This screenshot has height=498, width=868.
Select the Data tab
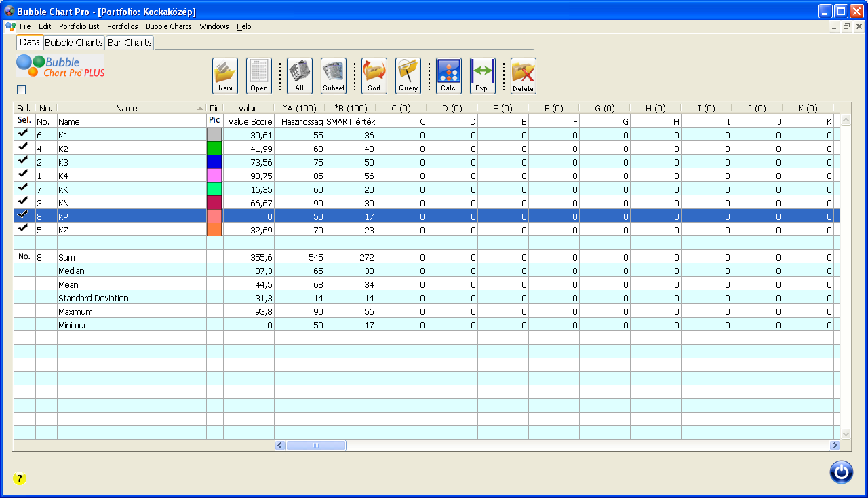pos(30,42)
